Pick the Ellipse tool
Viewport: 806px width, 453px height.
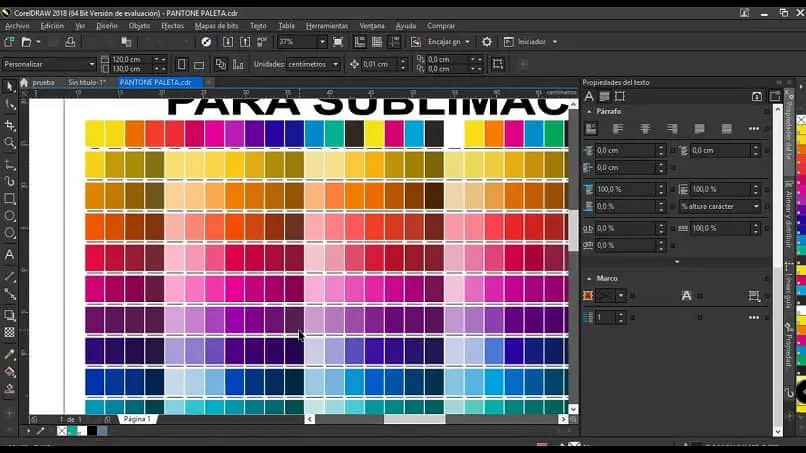coord(10,216)
